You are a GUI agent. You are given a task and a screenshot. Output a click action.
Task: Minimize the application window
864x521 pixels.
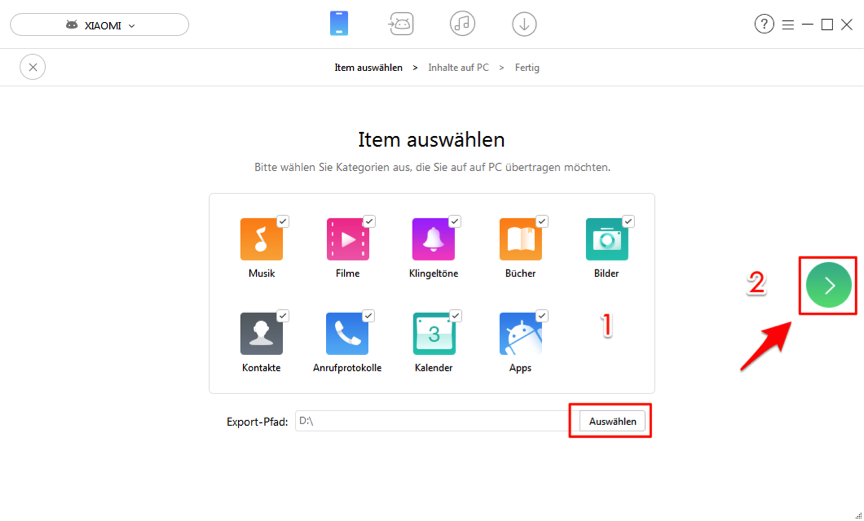[x=808, y=25]
